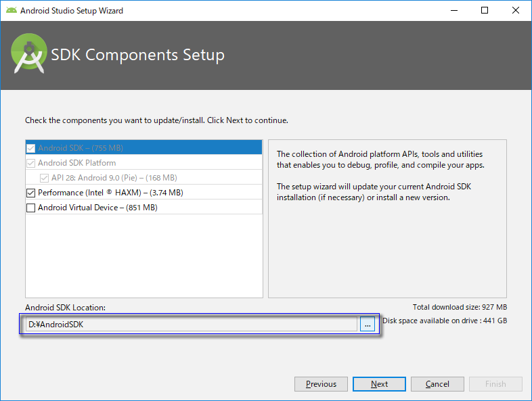Open the SDK location browse button

coord(368,324)
